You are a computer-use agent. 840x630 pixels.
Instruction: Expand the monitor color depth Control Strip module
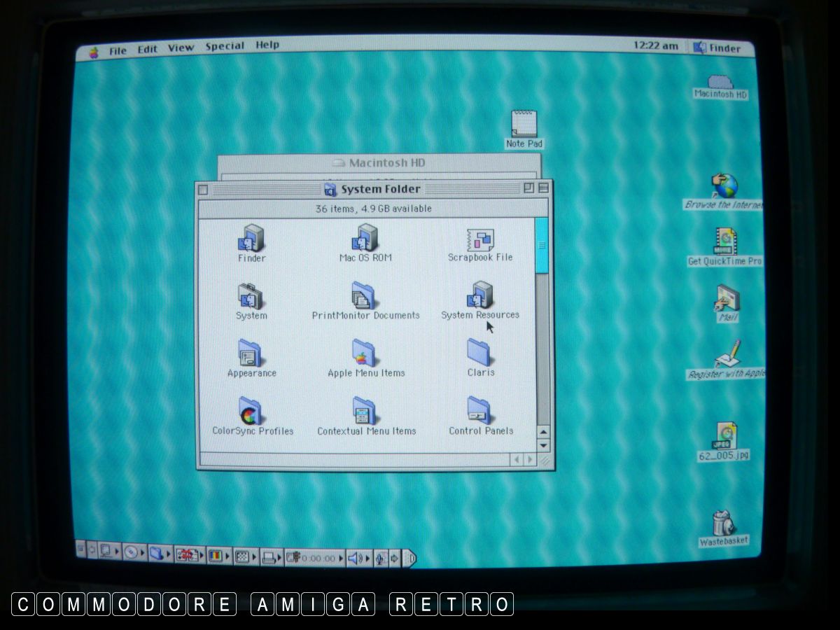[216, 556]
